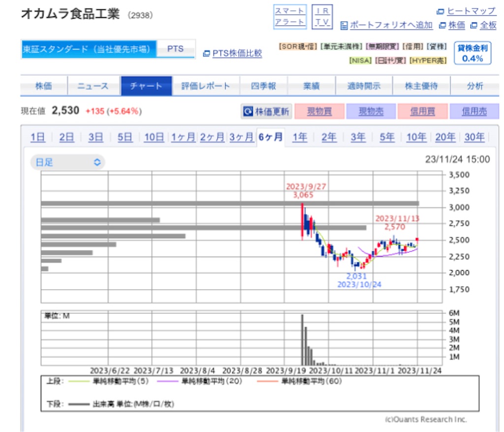Click the 現物買 button

coord(319,112)
